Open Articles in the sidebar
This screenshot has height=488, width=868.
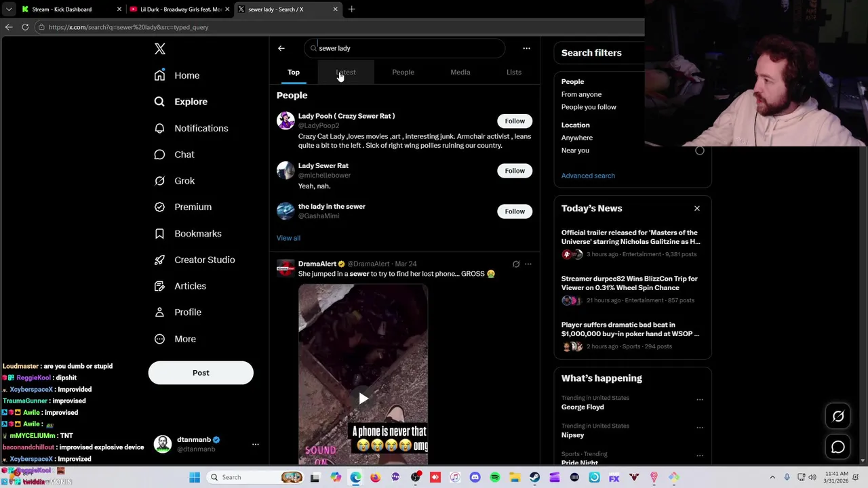(x=180, y=286)
